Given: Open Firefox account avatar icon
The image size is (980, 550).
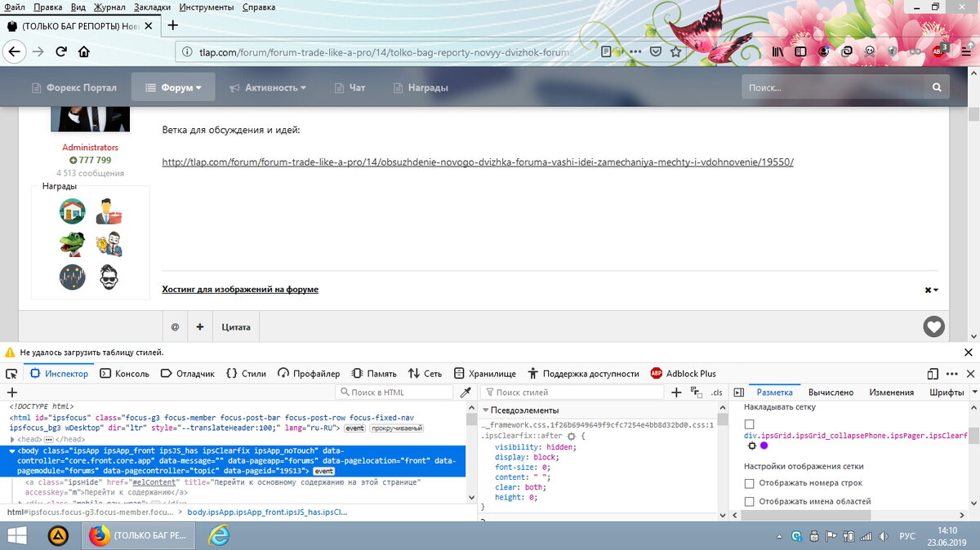Looking at the screenshot, I should 825,51.
